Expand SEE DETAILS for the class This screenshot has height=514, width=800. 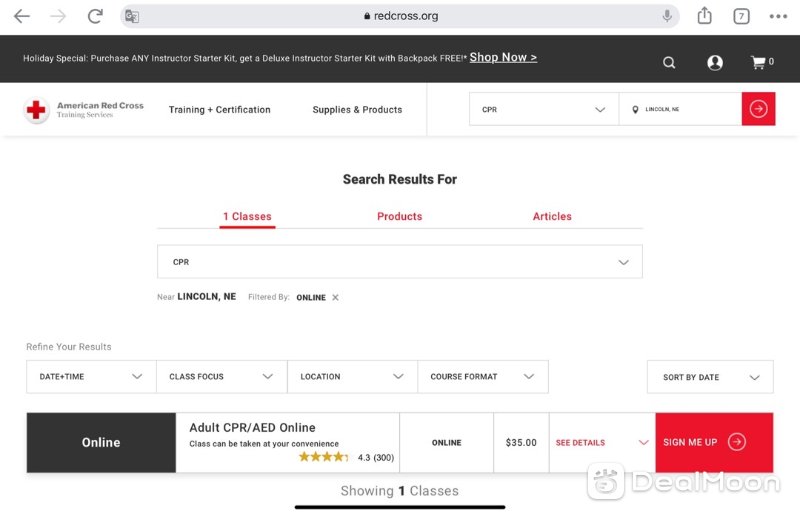coord(602,443)
